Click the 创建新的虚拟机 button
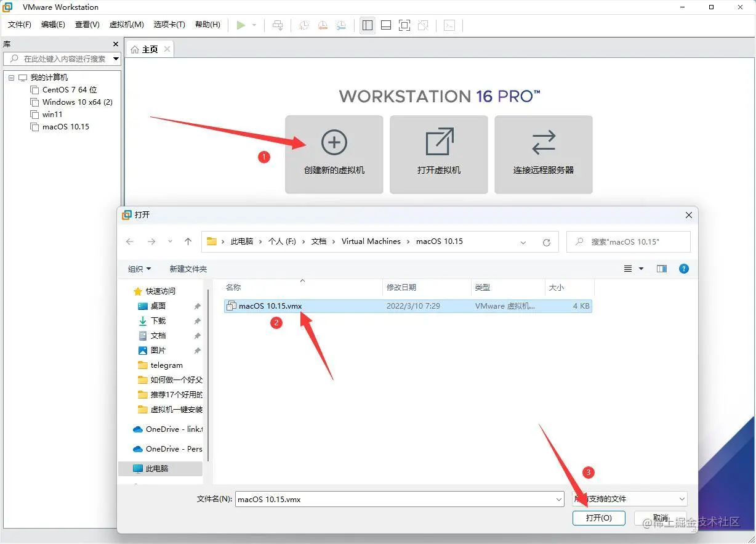This screenshot has width=756, height=544. [334, 154]
